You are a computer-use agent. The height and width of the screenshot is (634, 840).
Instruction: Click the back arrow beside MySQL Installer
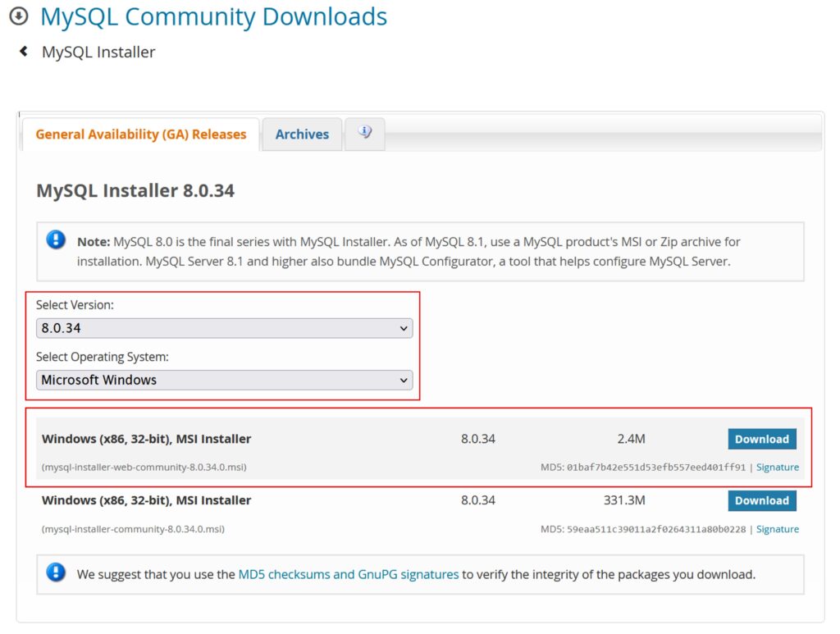click(x=24, y=52)
